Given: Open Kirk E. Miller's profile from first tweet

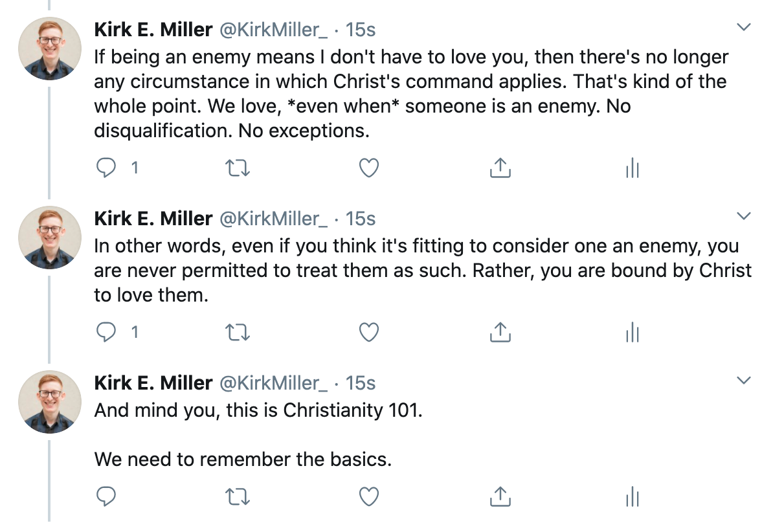Looking at the screenshot, I should click(x=153, y=29).
